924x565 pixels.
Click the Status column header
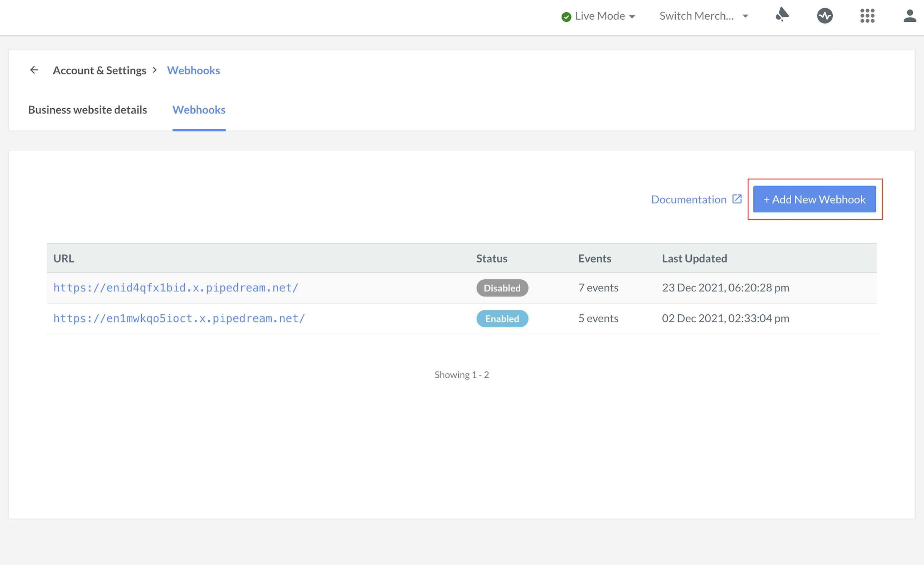coord(492,259)
